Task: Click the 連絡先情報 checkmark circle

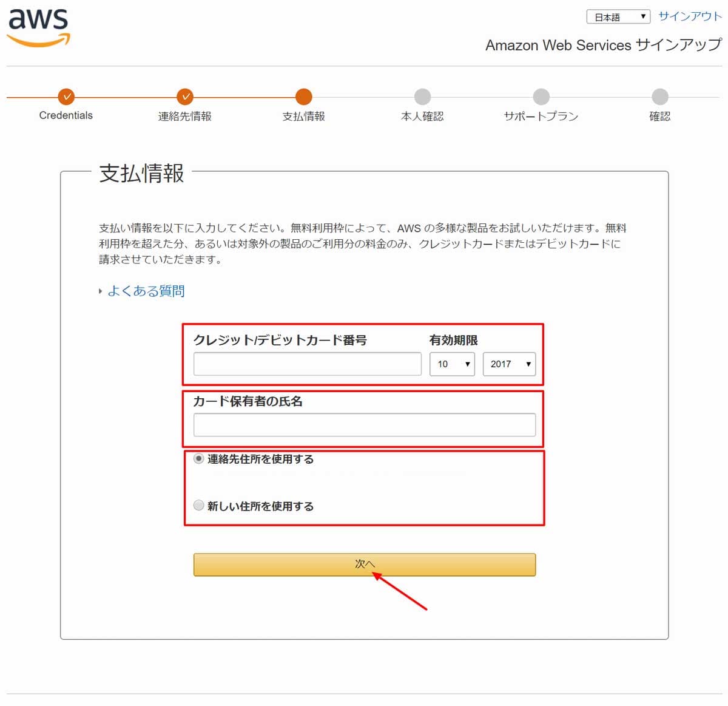Action: (185, 97)
